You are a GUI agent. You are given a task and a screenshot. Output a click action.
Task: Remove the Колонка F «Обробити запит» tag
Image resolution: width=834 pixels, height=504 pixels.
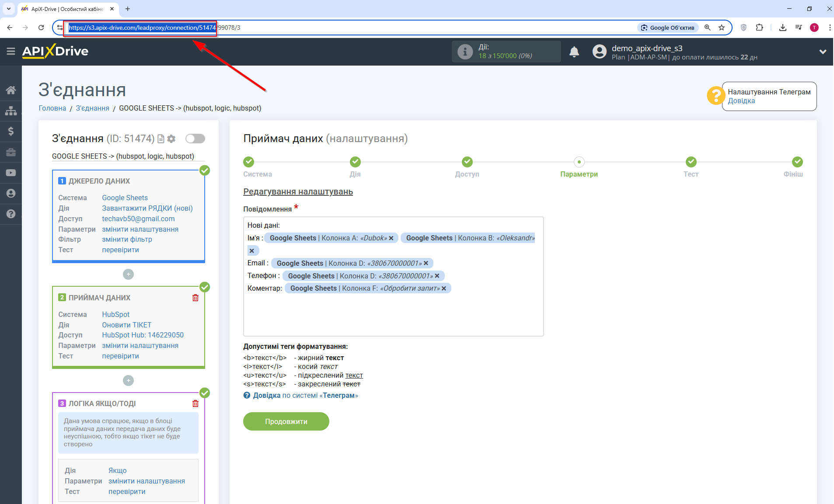[444, 288]
